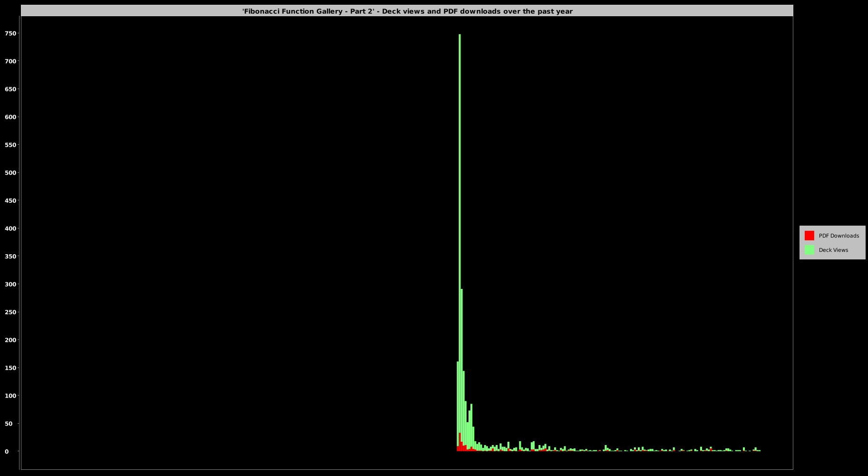
Task: Click the red PDF Downloads legend swatch
Action: click(x=809, y=236)
